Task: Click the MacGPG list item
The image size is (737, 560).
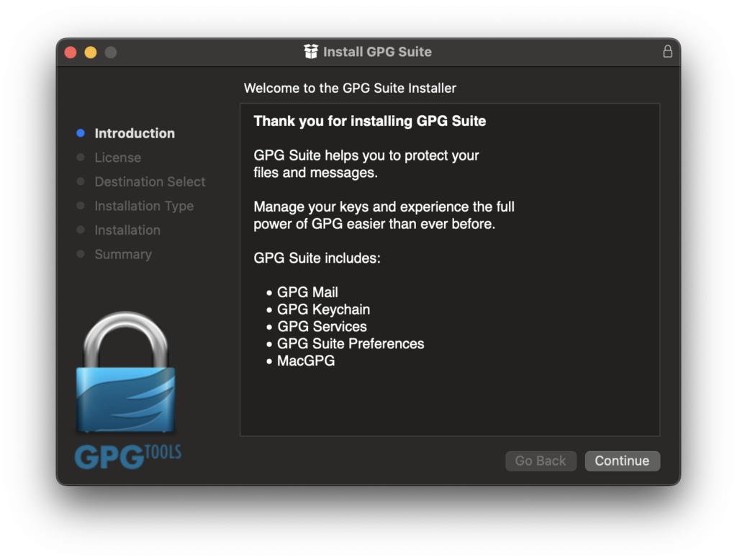Action: 306,361
